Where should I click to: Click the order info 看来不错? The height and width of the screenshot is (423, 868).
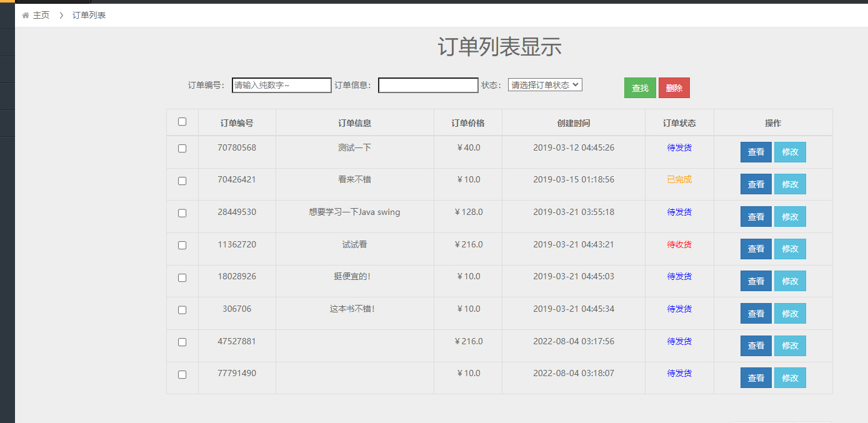pyautogui.click(x=355, y=179)
